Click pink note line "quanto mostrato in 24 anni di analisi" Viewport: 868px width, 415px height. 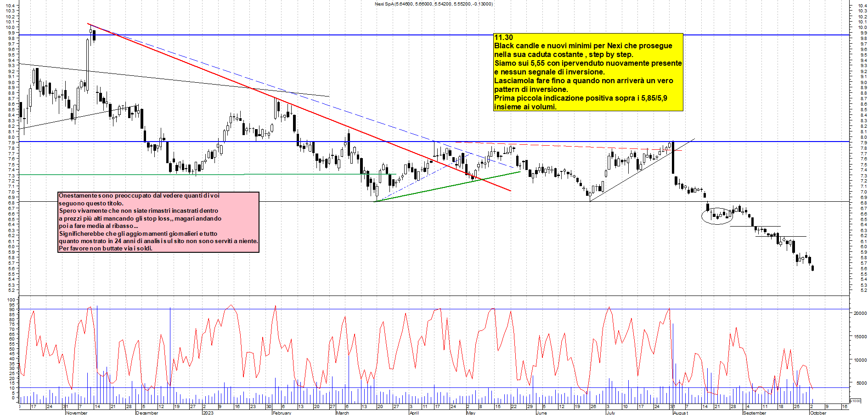tap(158, 241)
